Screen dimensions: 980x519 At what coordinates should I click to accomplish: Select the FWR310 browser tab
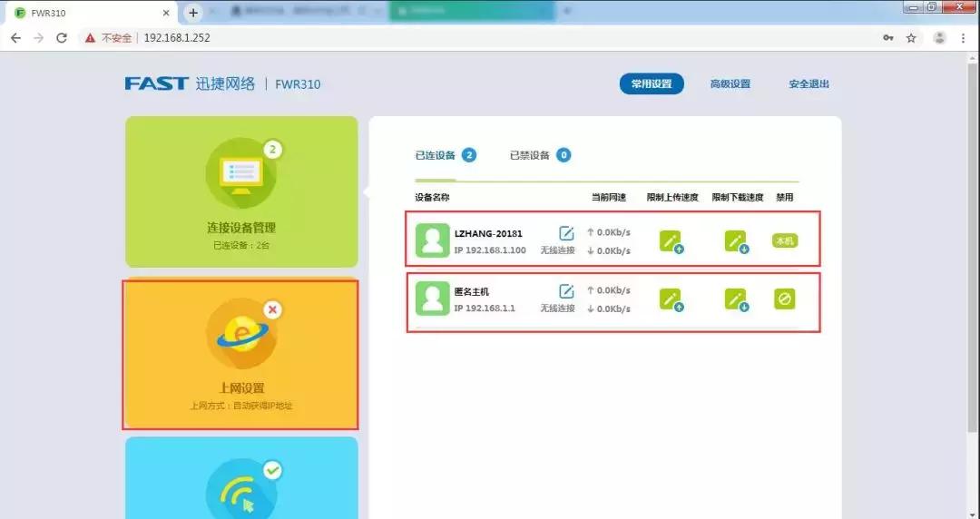click(x=93, y=13)
